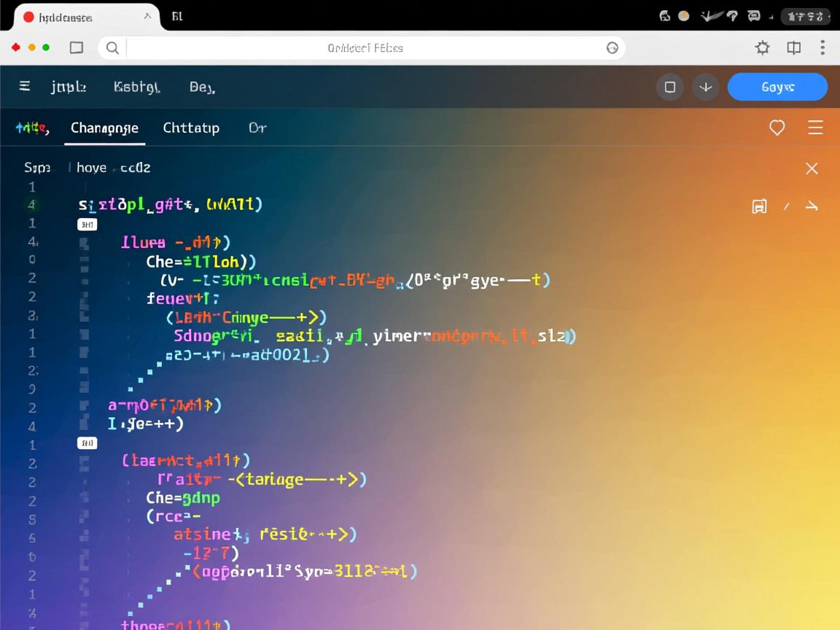
Task: Toggle the sidebar panel icon near traffic lights
Action: coord(77,48)
